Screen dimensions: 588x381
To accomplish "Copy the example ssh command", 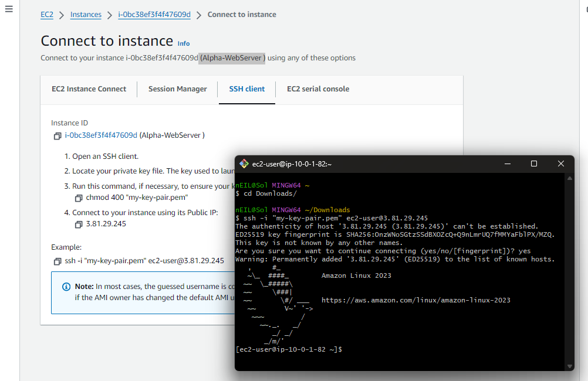I will (x=58, y=261).
